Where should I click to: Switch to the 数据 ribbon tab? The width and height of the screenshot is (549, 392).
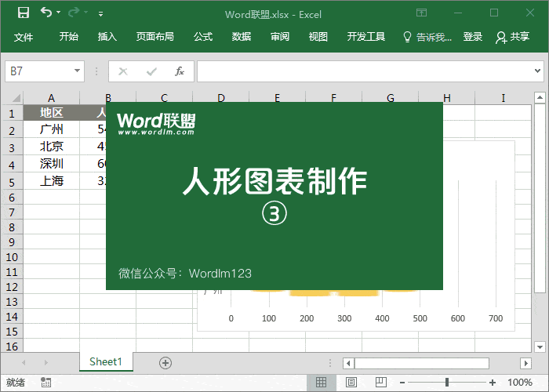tap(242, 36)
